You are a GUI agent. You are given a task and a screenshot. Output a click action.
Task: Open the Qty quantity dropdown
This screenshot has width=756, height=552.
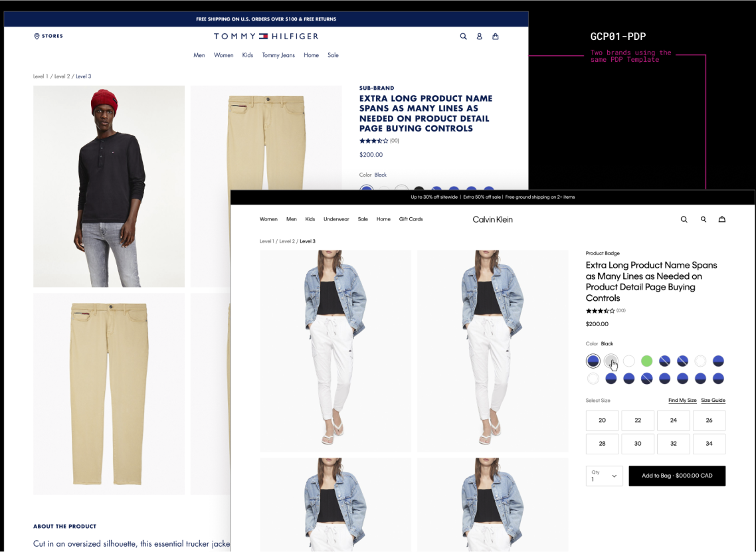coord(604,476)
